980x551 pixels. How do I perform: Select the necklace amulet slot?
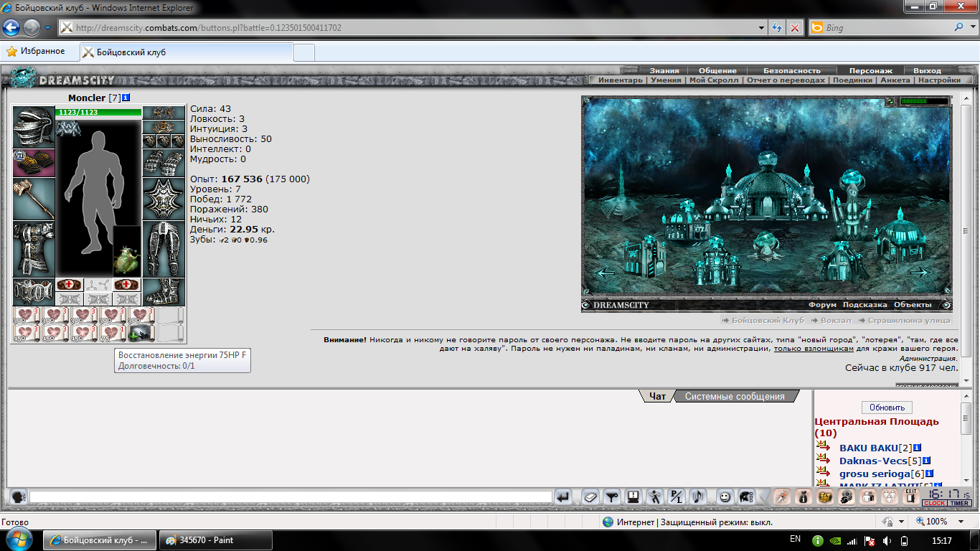(164, 127)
